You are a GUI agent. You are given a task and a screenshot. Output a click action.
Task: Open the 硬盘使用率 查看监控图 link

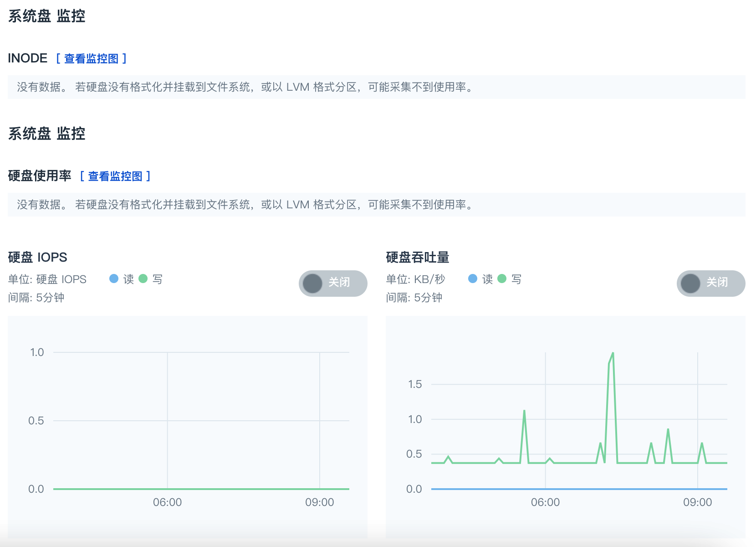pos(115,176)
